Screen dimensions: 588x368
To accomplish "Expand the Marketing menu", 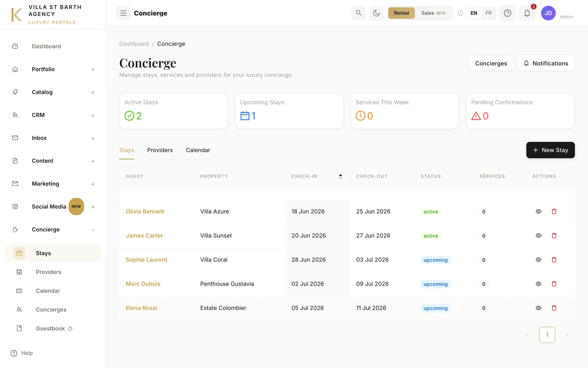I will [93, 184].
